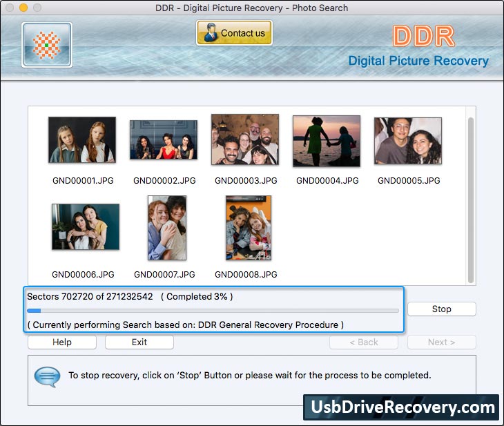504x426 pixels.
Task: Select the GND00008.JPG thumbnail image
Action: point(249,228)
